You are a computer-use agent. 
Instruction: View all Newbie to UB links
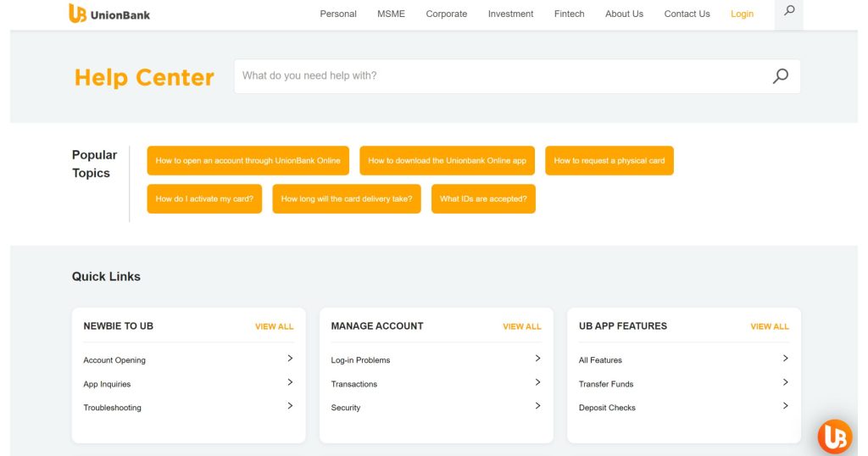pyautogui.click(x=274, y=326)
